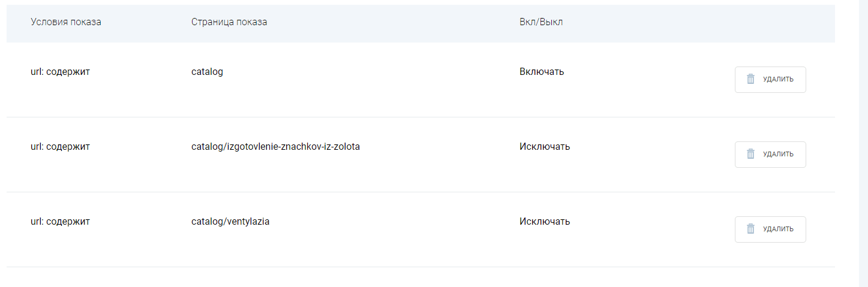Select the Включать value in catalog row
Screen dimensions: 868x287
[542, 72]
